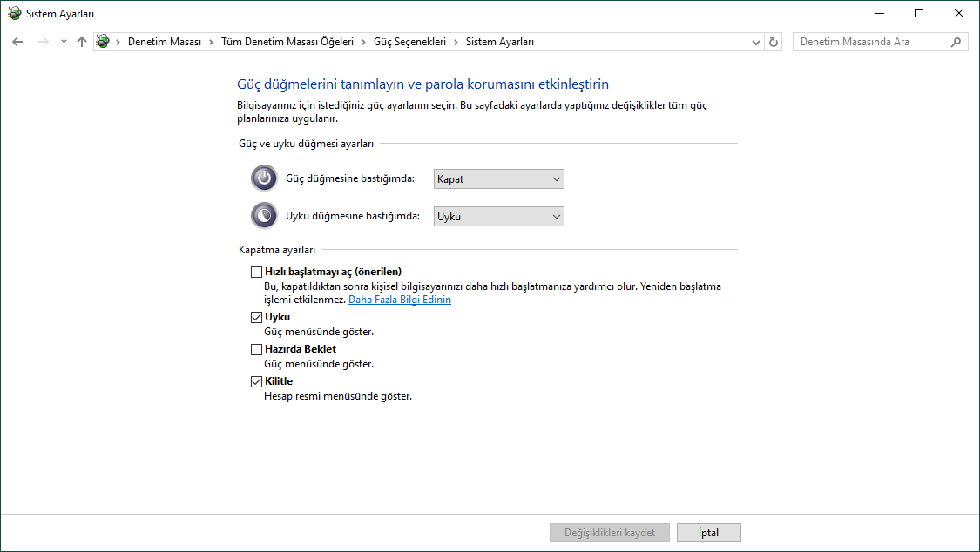Close the Sistem Ayarları window
Image resolution: width=980 pixels, height=552 pixels.
point(959,13)
